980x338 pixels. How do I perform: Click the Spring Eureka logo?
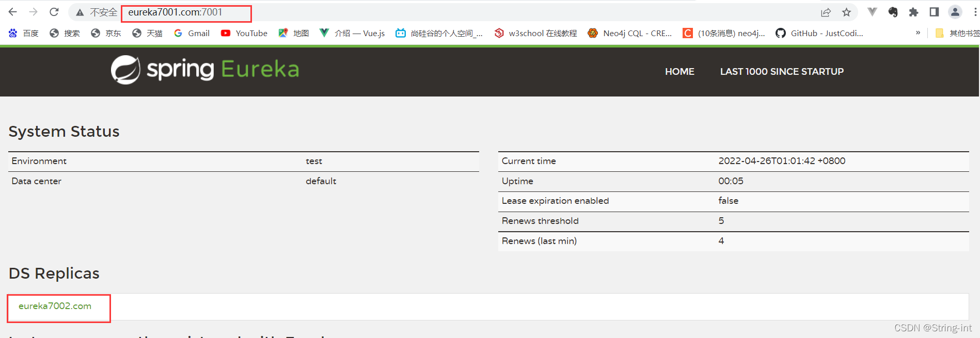205,70
